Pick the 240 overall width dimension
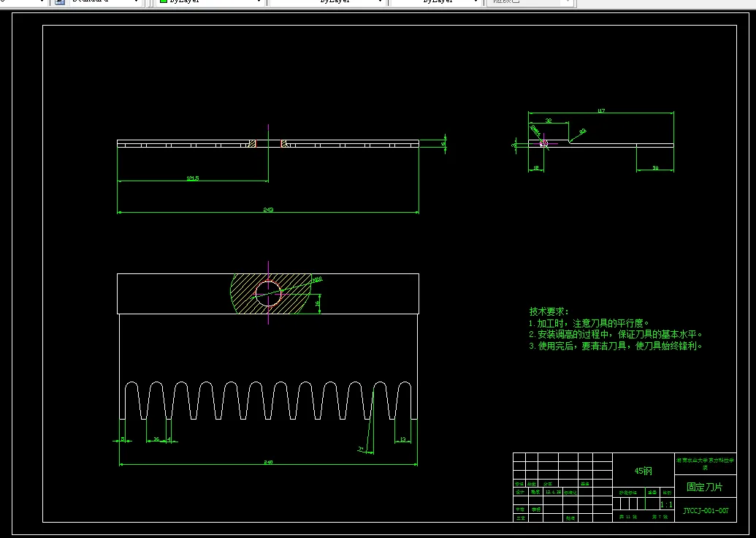Screen dimensions: 756x538 (268, 461)
